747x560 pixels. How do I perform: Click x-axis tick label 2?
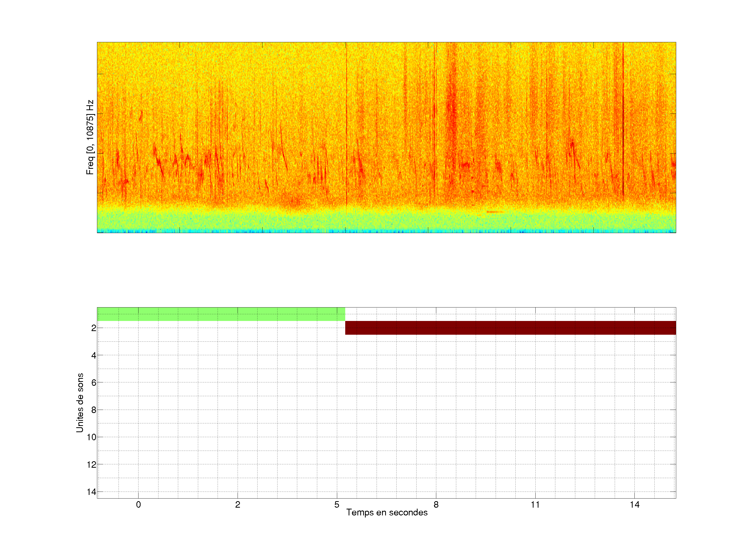click(x=238, y=505)
